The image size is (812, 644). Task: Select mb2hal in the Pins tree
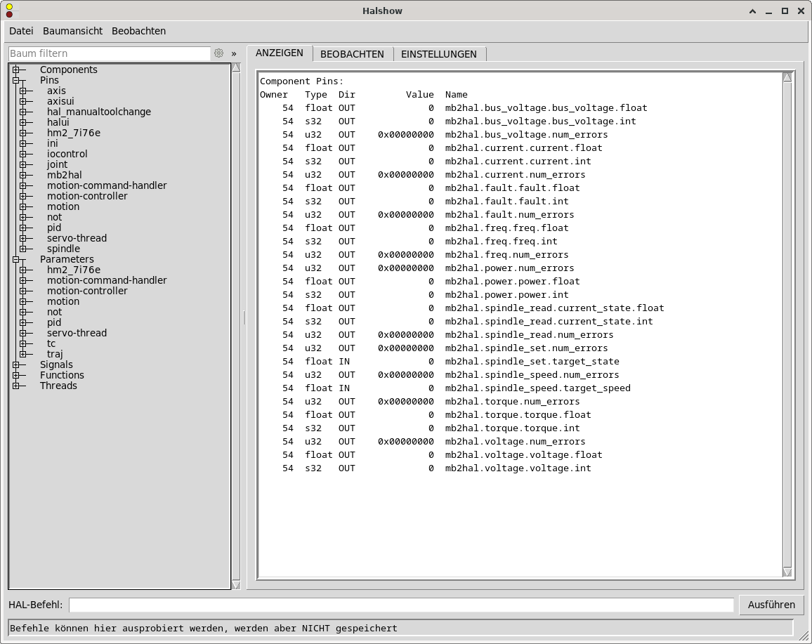coord(64,175)
